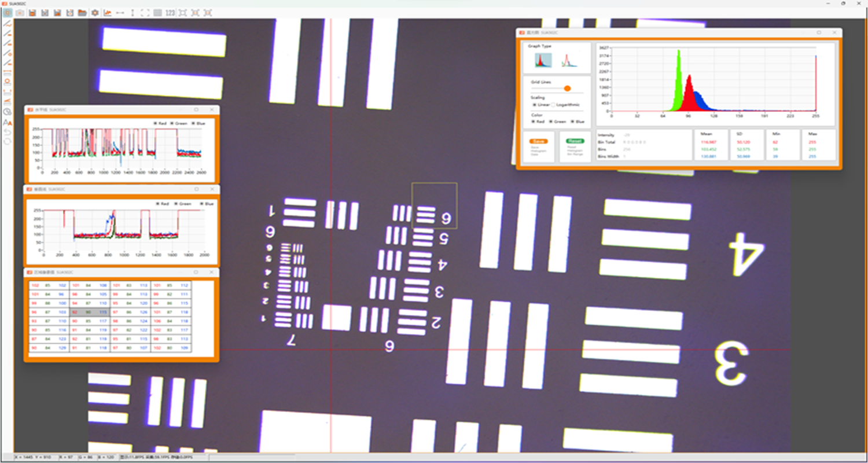Click the green Reset histogram button

tap(575, 141)
